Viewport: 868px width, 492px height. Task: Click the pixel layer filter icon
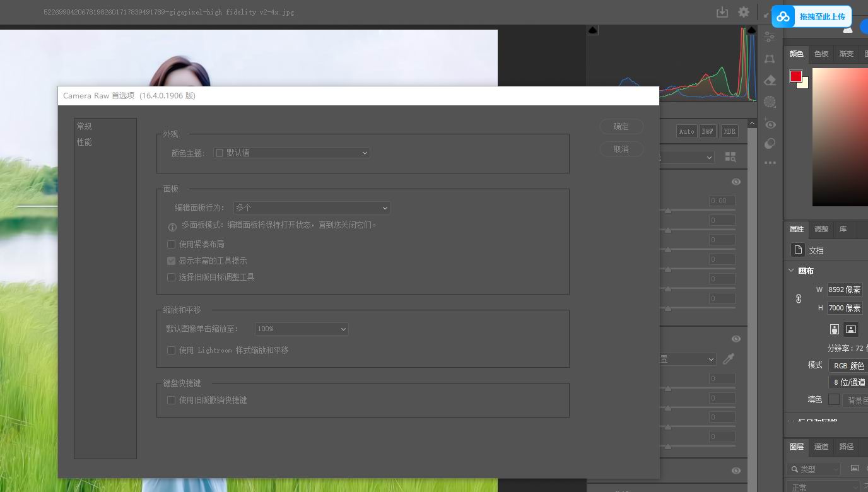click(x=855, y=469)
